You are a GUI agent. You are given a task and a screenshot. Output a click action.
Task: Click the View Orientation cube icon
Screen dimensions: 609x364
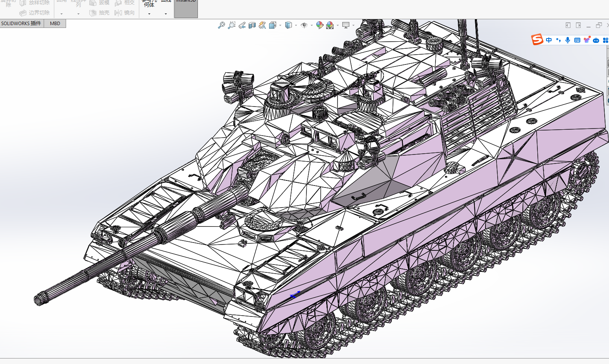pyautogui.click(x=273, y=25)
